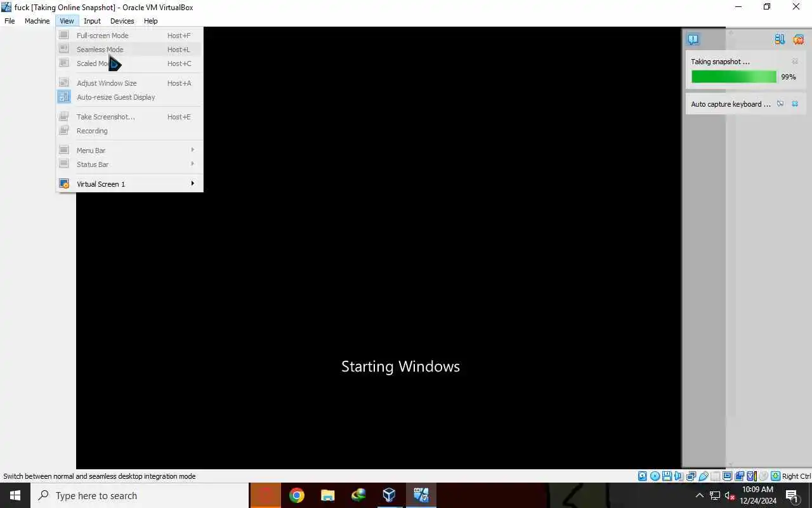This screenshot has width=812, height=508.
Task: Toggle Auto-resize Guest Display option
Action: tap(129, 97)
